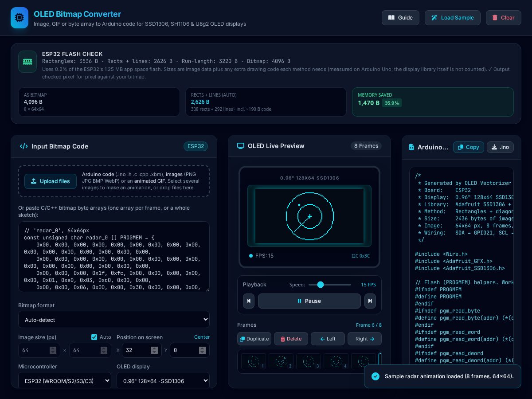
Task: Select frame thumbnail 4
Action: click(x=336, y=361)
